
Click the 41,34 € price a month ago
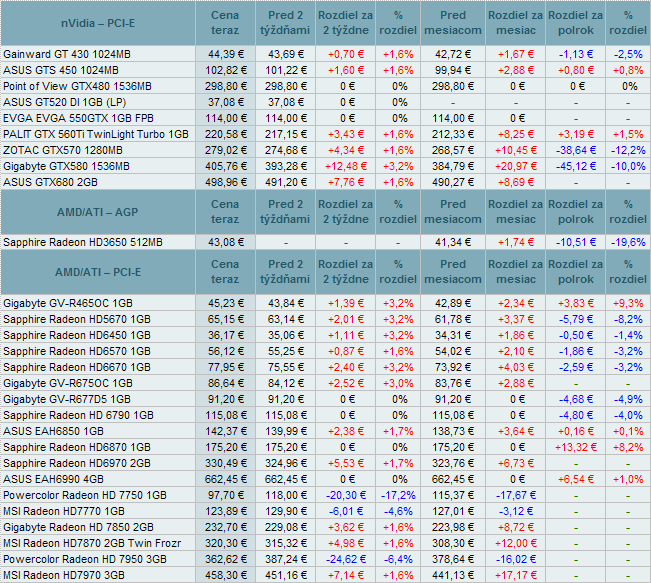click(x=453, y=242)
